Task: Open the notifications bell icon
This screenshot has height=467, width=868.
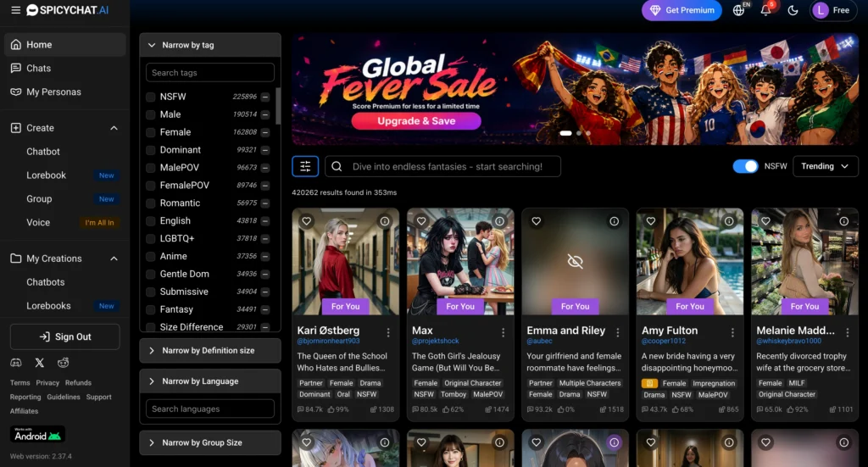Action: click(765, 10)
